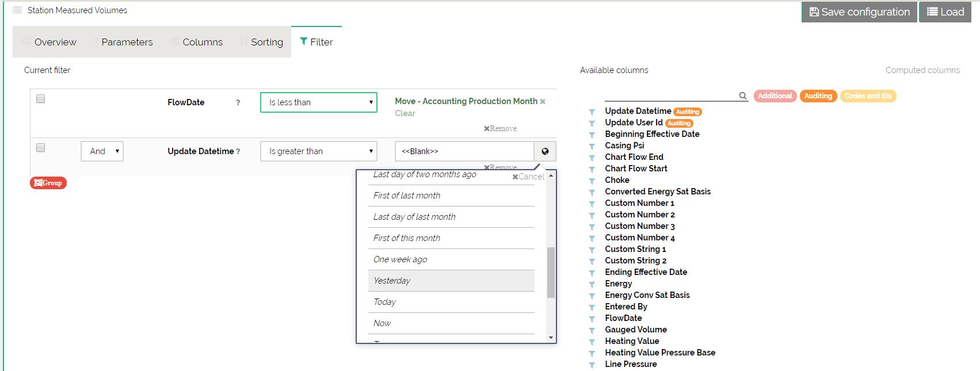The width and height of the screenshot is (980, 371).
Task: Check the FlowDate filter row checkbox
Action: (40, 99)
